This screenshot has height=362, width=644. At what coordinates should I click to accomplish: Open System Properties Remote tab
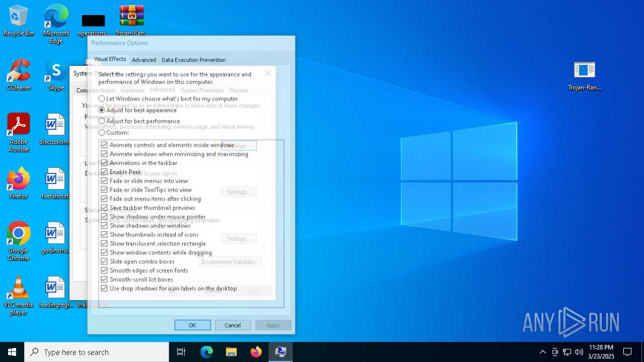tap(238, 90)
